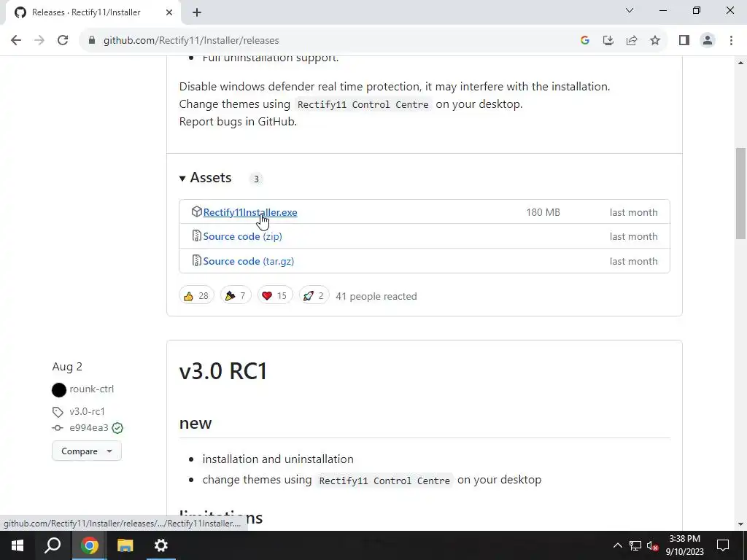Click the scrollbar down arrow

[x=740, y=524]
